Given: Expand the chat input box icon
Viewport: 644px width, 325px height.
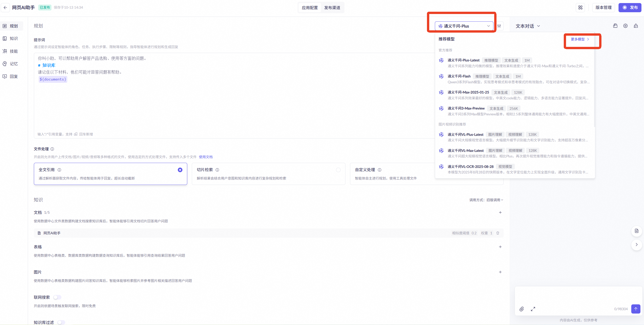Looking at the screenshot, I should pyautogui.click(x=533, y=309).
